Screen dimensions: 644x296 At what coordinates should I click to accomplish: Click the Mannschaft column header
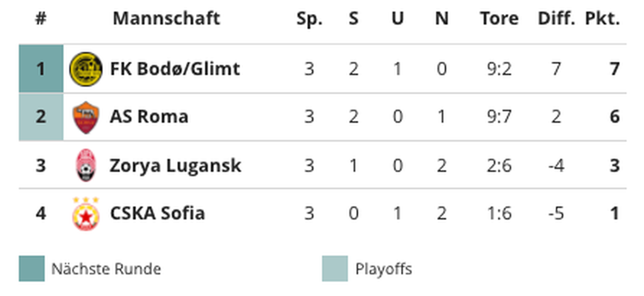click(x=166, y=19)
